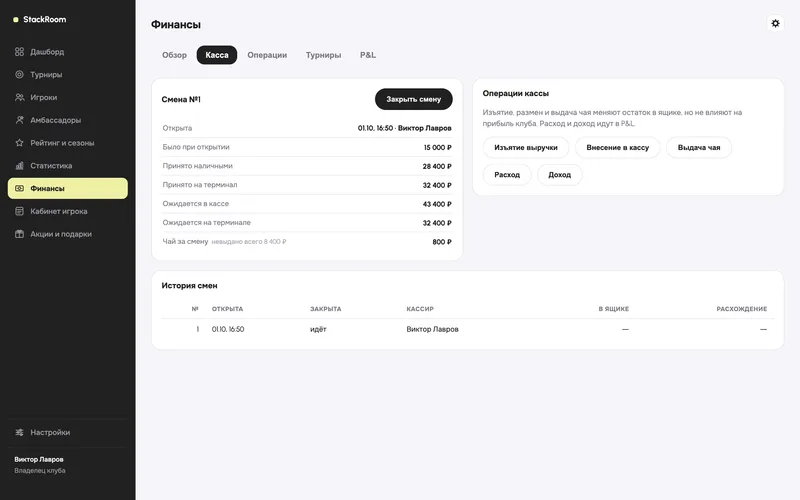Screen dimensions: 800x500
Task: Click the value 43 400 ₽
Action: (x=437, y=204)
